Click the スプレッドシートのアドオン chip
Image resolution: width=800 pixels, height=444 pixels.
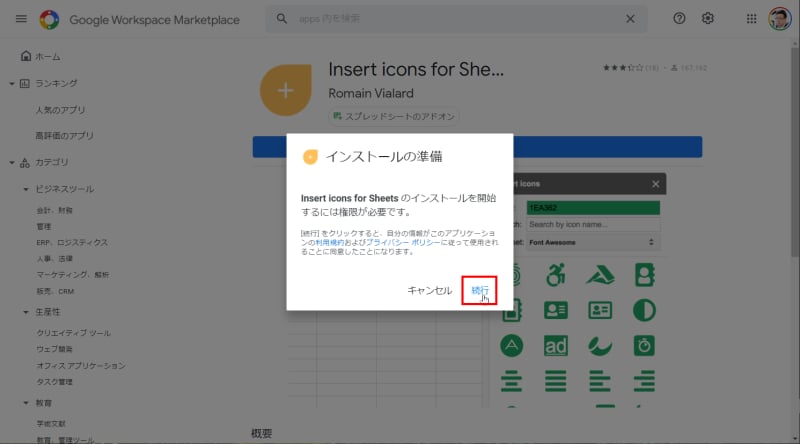tap(394, 116)
